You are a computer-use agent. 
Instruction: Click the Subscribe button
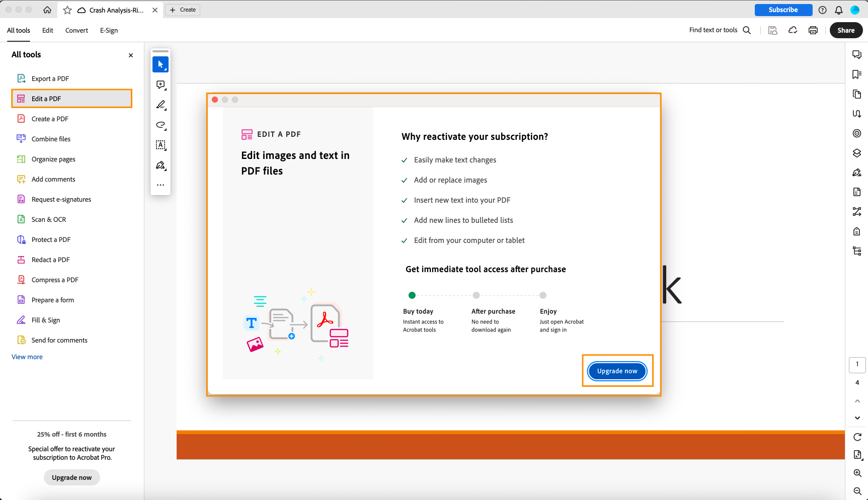(783, 10)
